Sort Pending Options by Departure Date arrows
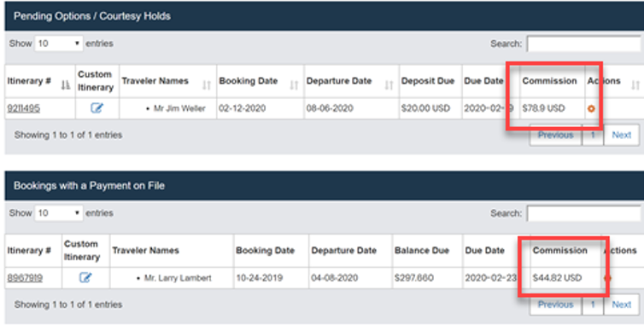 389,85
